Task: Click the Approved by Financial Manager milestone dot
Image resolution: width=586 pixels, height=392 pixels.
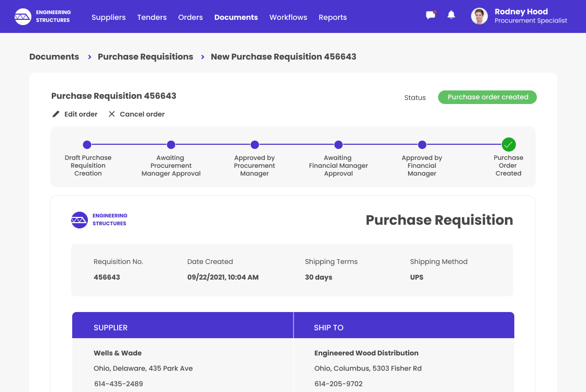Action: [422, 145]
